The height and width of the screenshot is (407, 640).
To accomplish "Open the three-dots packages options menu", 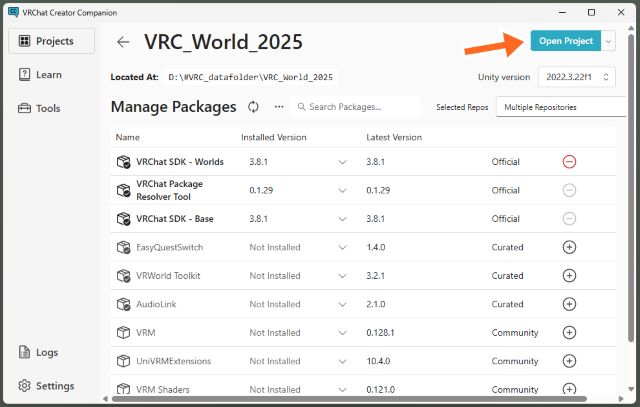I will [279, 107].
